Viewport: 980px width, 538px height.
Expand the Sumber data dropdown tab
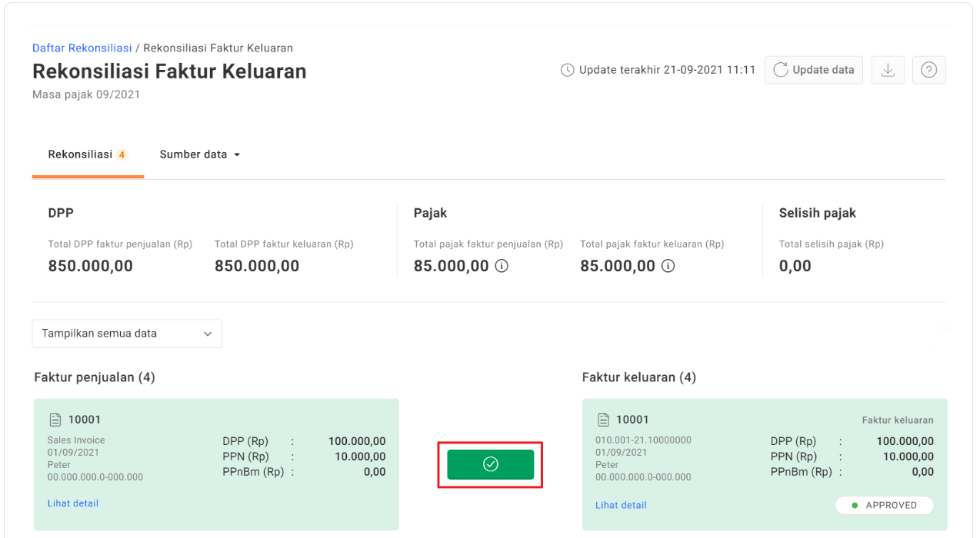coord(199,154)
